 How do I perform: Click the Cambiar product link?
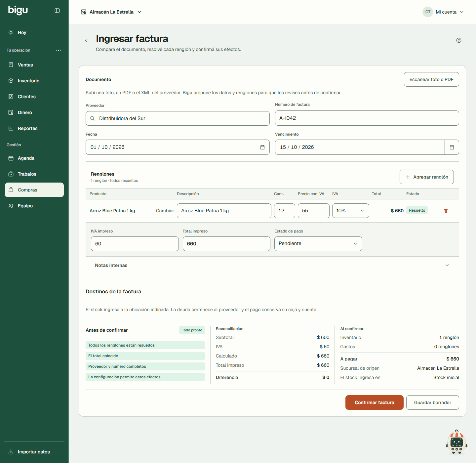coord(165,211)
